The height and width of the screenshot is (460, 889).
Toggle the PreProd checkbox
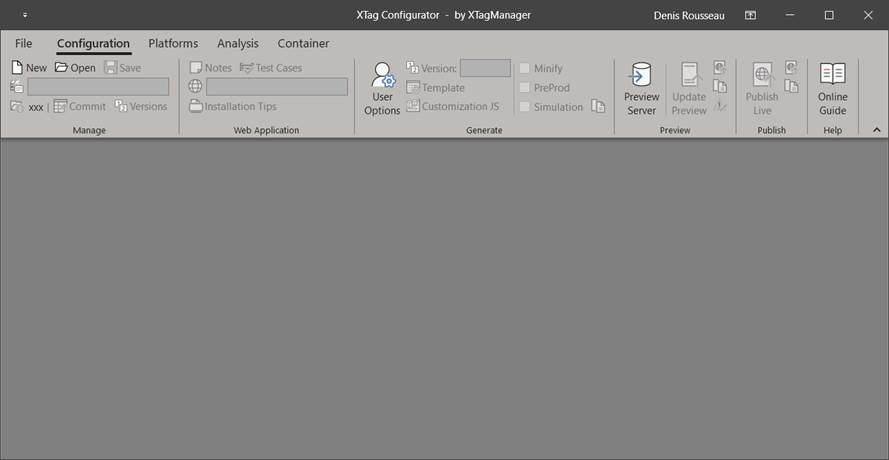pyautogui.click(x=524, y=88)
